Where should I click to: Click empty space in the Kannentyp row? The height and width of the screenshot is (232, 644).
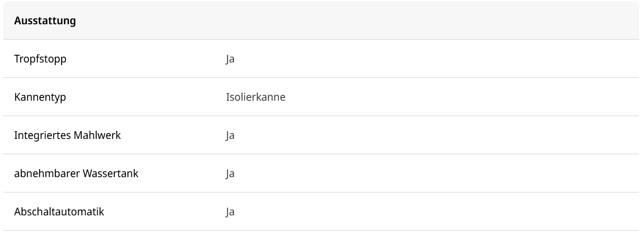pyautogui.click(x=450, y=97)
